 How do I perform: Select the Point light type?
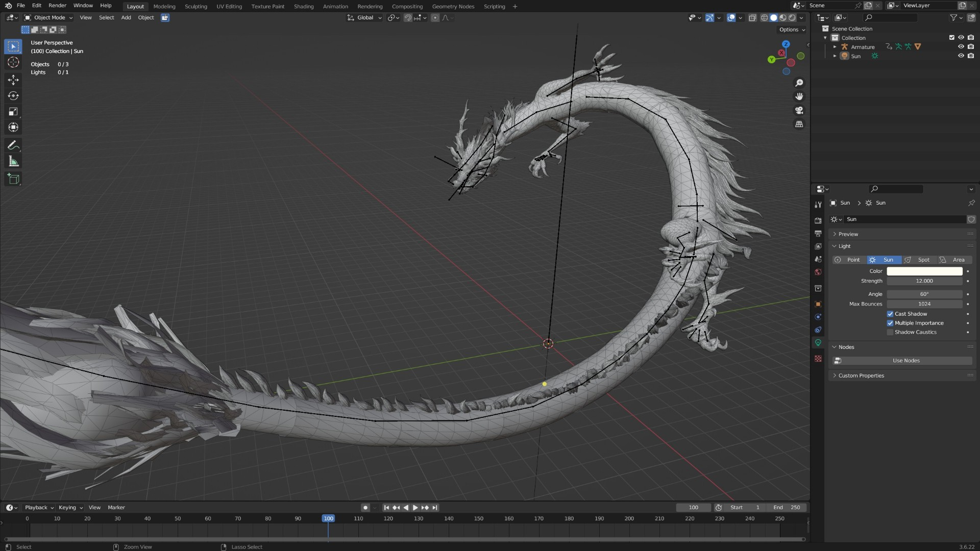tap(849, 260)
